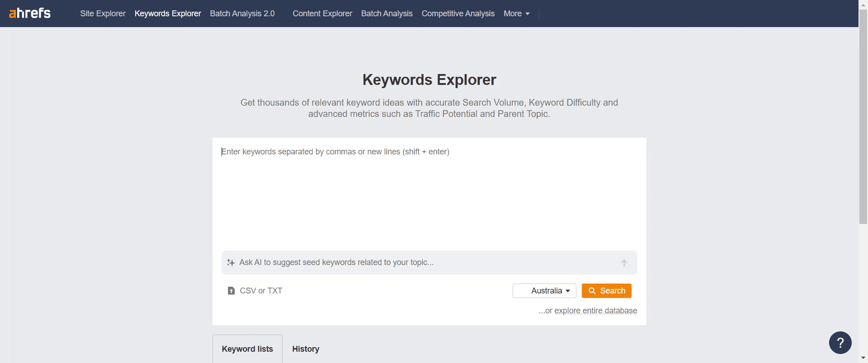
Task: Switch to the Keyword lists tab
Action: click(x=247, y=349)
